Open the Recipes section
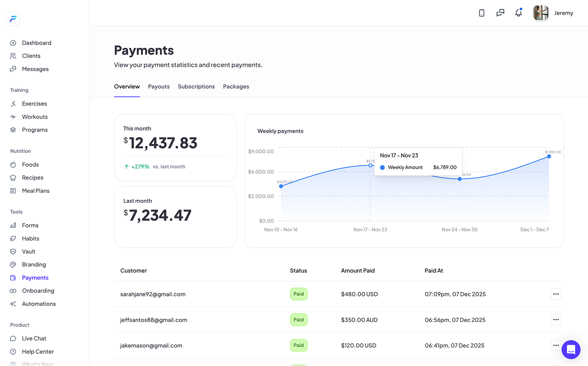The image size is (588, 366). (32, 177)
